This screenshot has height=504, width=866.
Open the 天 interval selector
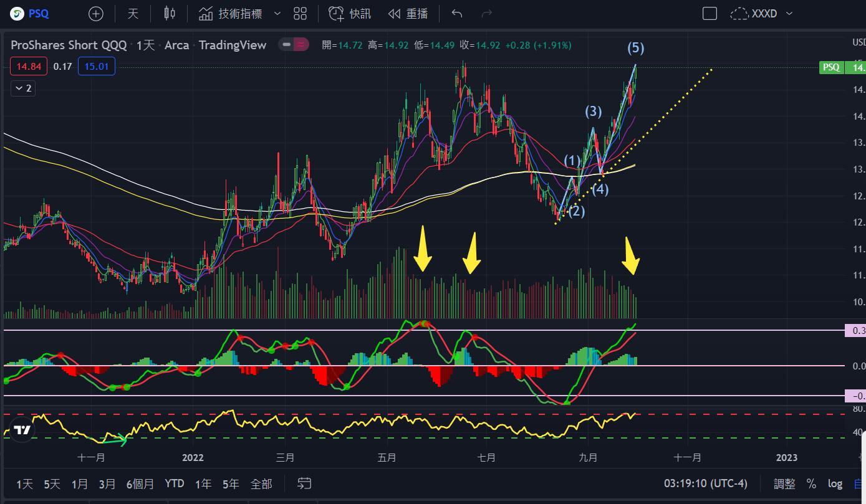[133, 13]
